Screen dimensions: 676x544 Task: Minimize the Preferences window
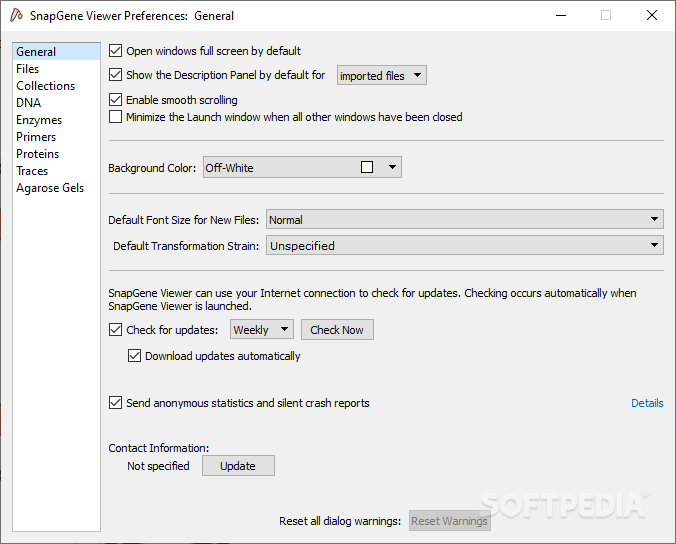pos(561,16)
